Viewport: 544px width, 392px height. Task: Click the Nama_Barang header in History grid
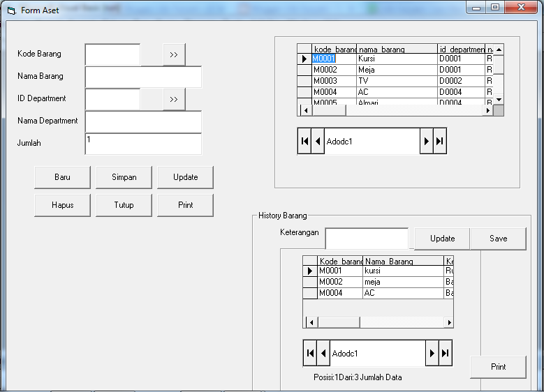403,262
